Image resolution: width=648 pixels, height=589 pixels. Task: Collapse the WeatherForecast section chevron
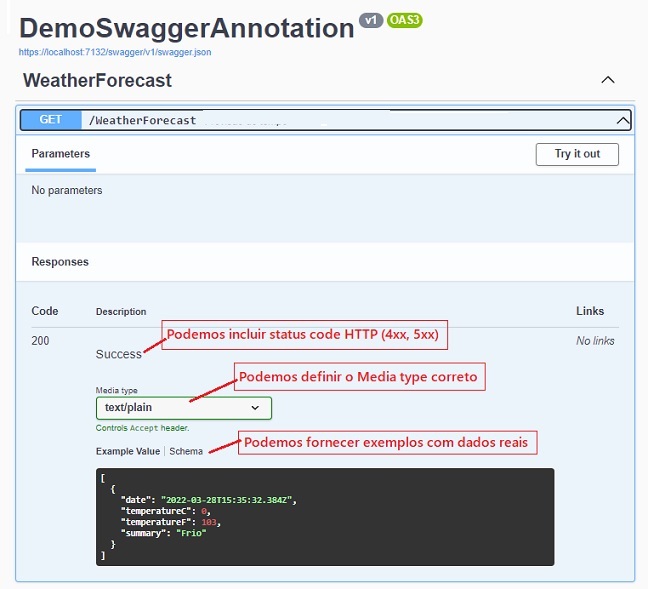608,80
